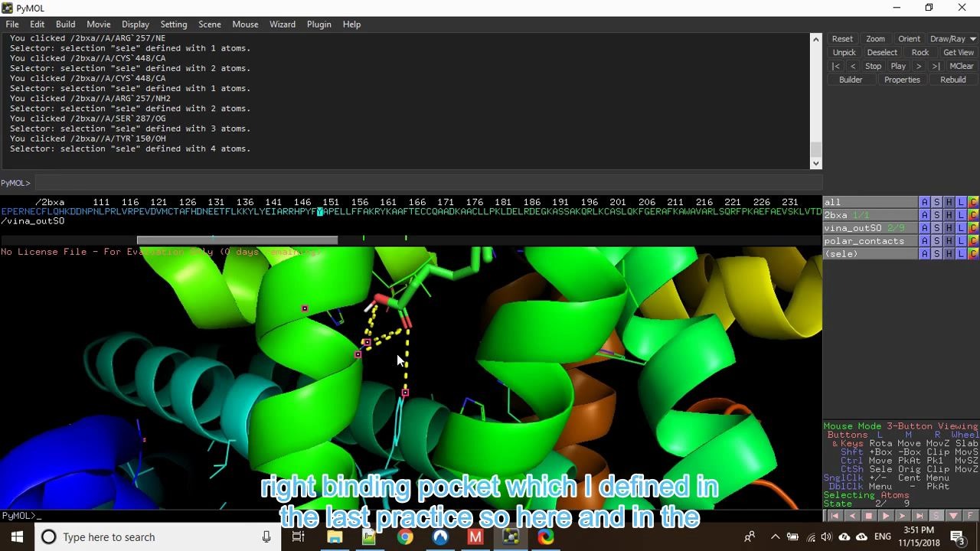Viewport: 980px width, 551px height.
Task: Stop movie playback with the square stop icon
Action: (x=869, y=516)
